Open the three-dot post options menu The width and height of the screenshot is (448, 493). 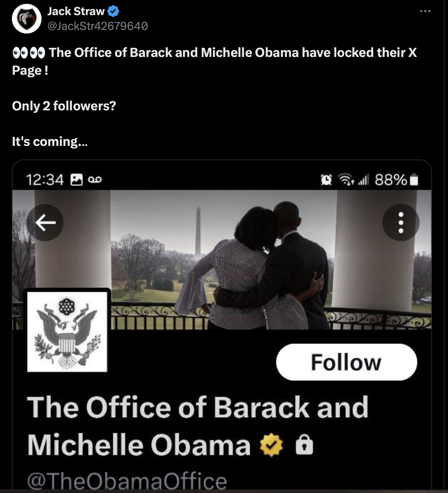coord(425,11)
